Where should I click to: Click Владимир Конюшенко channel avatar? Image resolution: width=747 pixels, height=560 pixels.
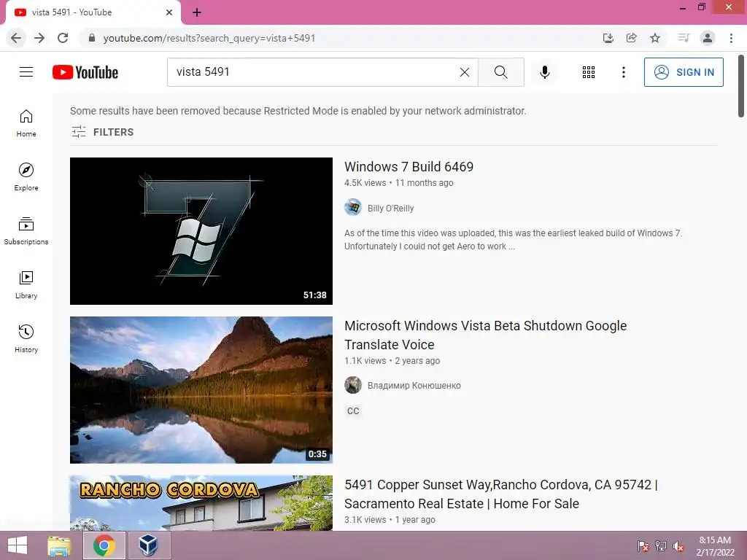353,385
